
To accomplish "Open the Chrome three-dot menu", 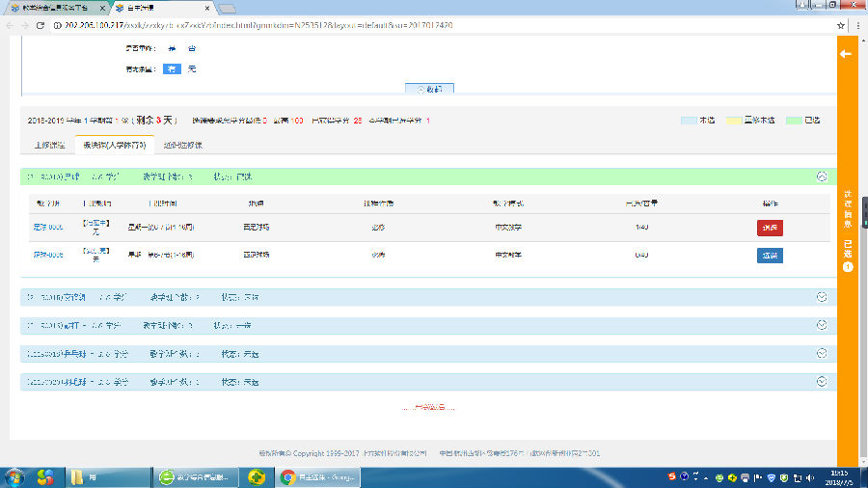I will click(x=856, y=24).
